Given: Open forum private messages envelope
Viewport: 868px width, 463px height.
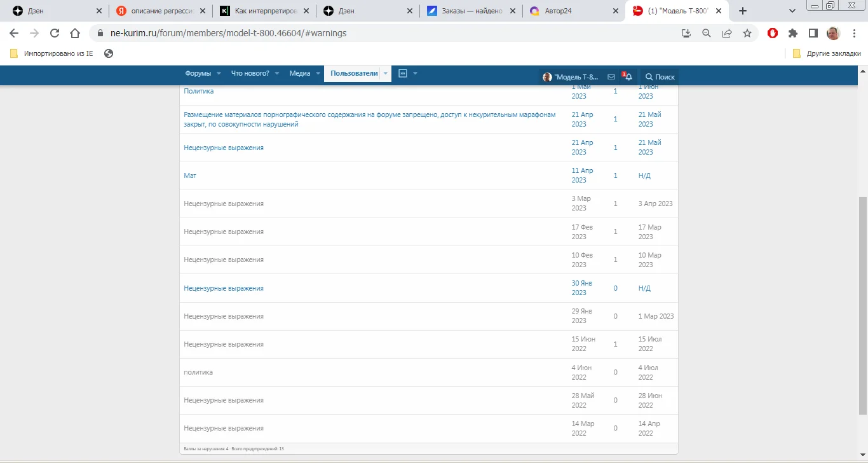Looking at the screenshot, I should pos(611,76).
